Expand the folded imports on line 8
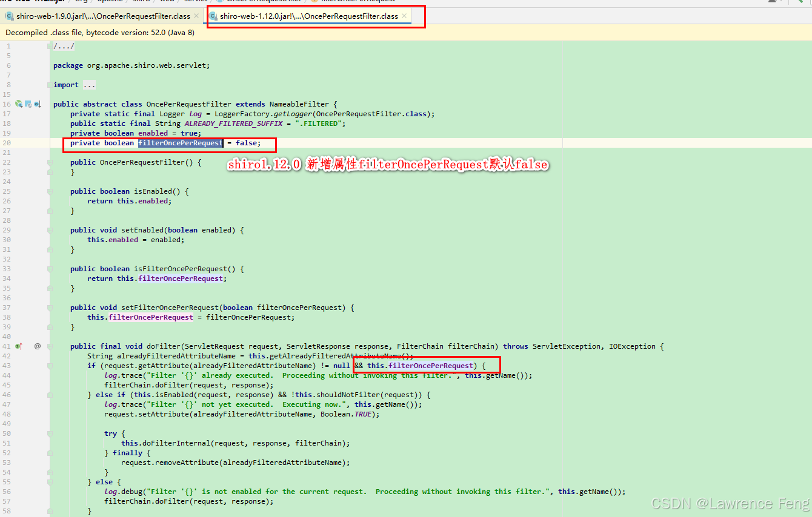 [50, 85]
